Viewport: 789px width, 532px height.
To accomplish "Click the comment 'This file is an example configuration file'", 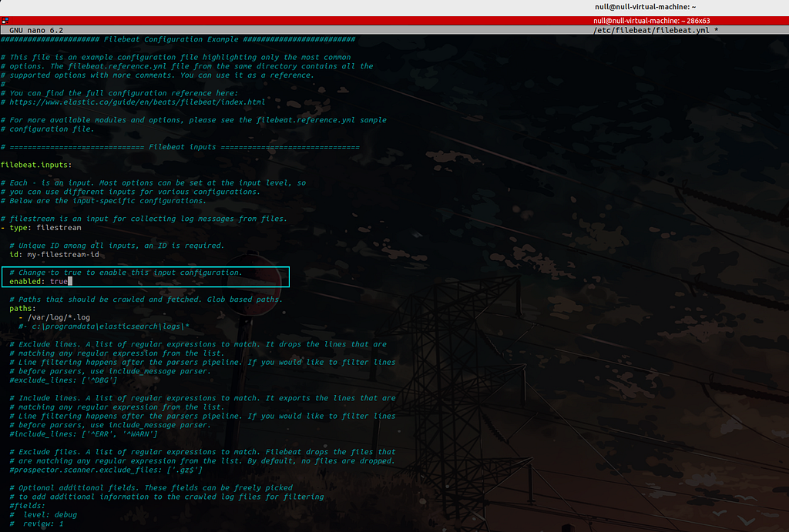I will click(176, 57).
